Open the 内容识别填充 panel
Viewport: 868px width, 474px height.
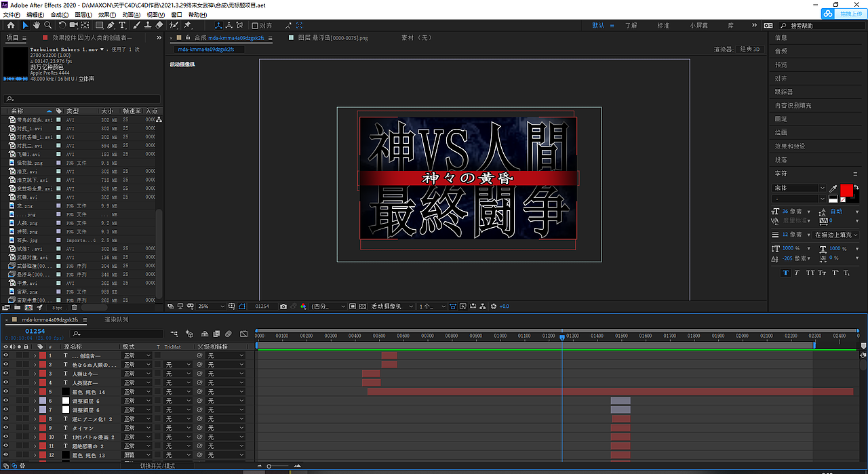point(793,106)
